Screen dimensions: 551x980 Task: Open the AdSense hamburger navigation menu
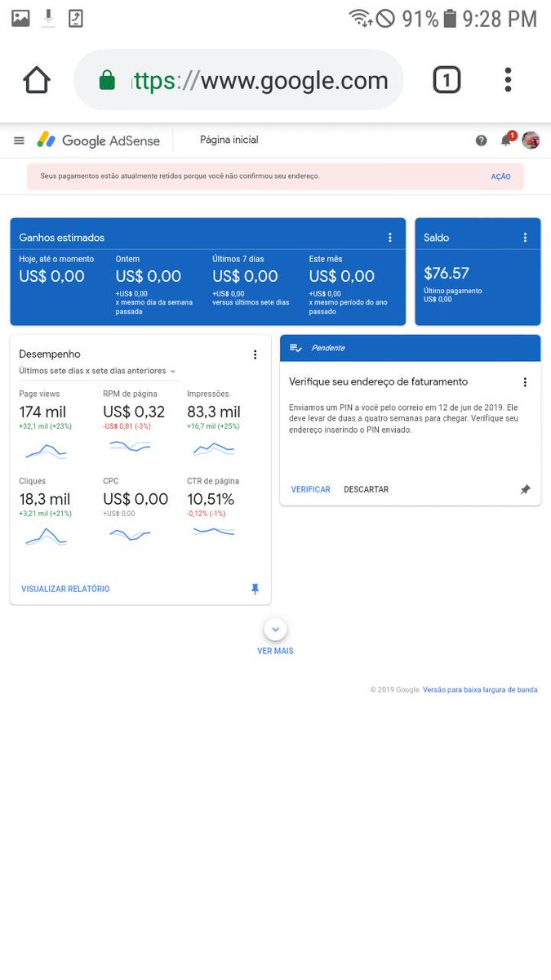coord(19,140)
